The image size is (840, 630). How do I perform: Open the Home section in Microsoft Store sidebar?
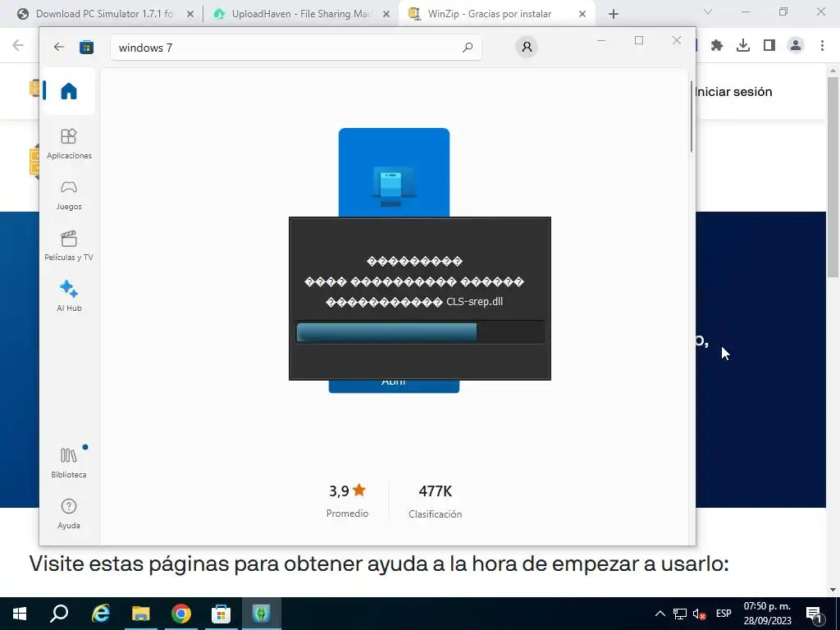coord(69,91)
